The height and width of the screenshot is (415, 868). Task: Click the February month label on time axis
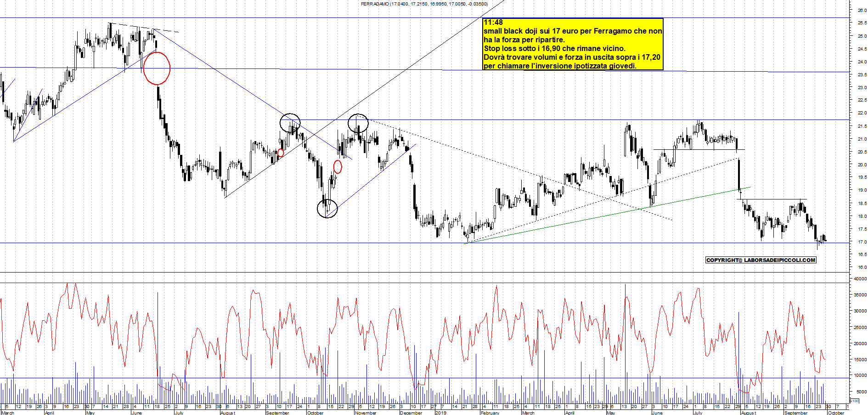[490, 413]
